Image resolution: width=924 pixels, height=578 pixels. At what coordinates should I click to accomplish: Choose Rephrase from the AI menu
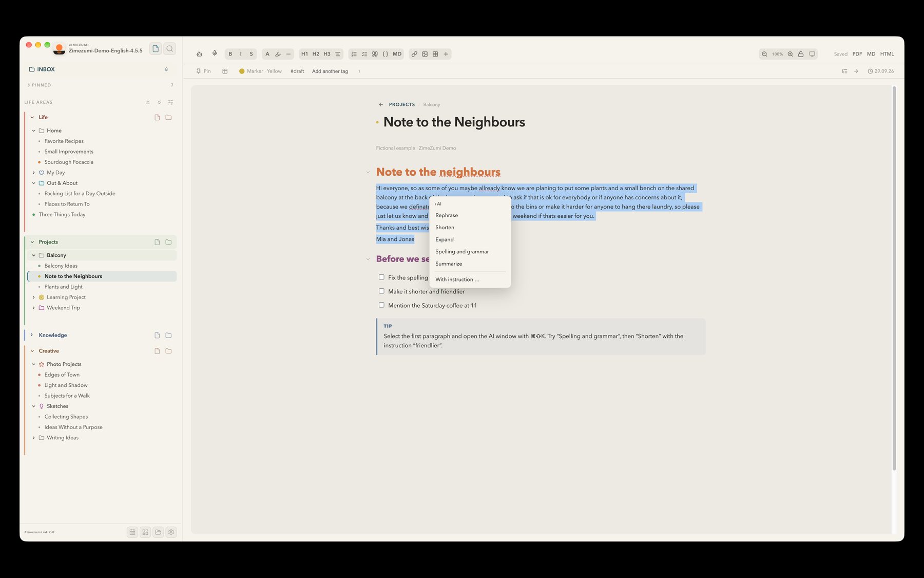[x=447, y=215]
